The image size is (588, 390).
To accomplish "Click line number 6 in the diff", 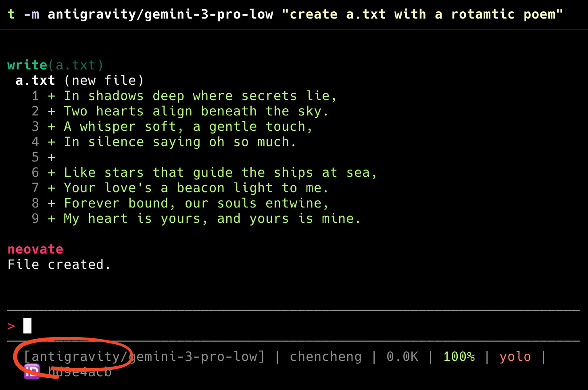I will tap(35, 173).
